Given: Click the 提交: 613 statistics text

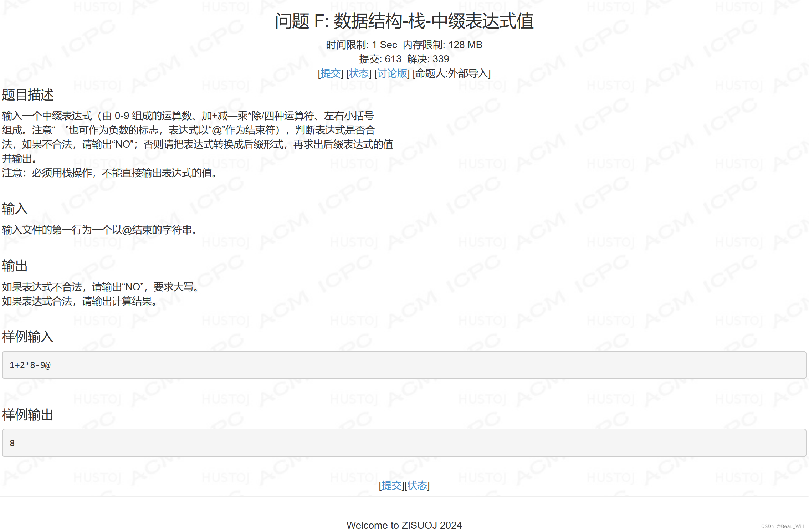Looking at the screenshot, I should (x=380, y=59).
